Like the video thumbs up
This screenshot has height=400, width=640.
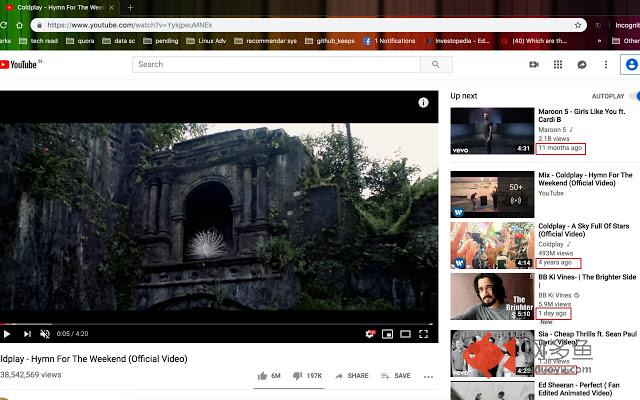coord(269,376)
